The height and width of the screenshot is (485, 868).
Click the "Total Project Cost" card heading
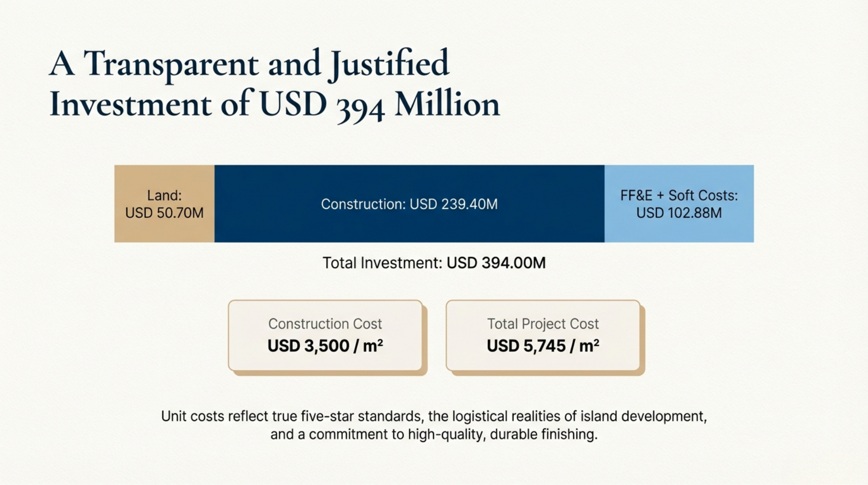543,324
